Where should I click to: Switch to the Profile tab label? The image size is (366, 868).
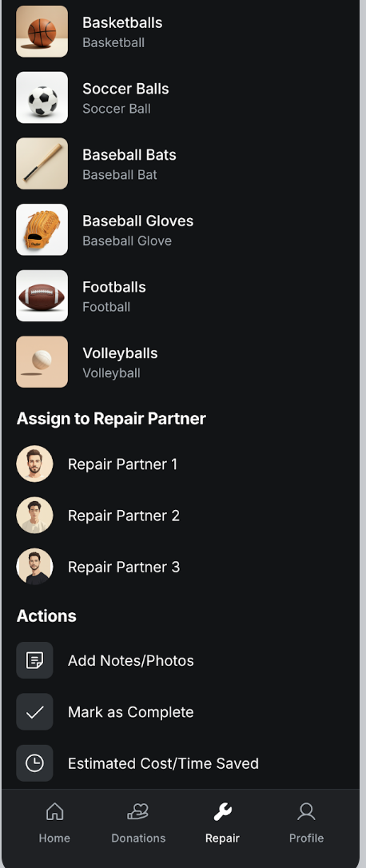tap(306, 838)
